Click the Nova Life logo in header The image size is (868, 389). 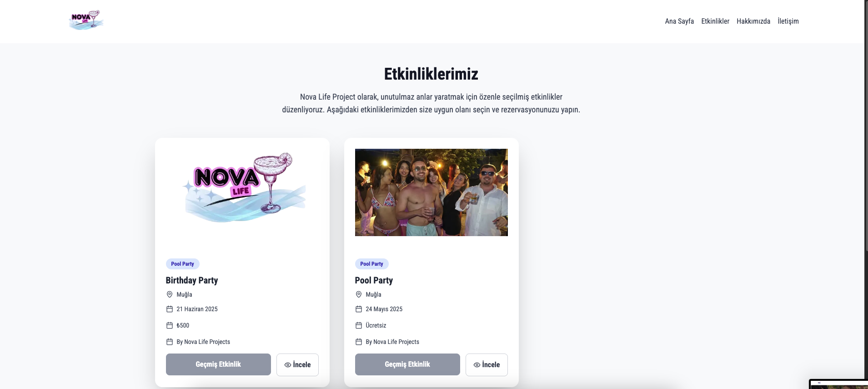click(86, 20)
